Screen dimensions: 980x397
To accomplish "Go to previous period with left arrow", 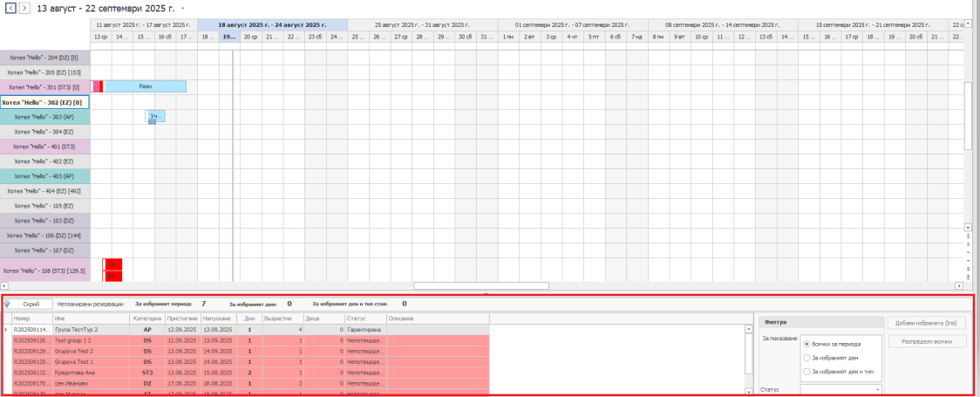I will pyautogui.click(x=11, y=8).
